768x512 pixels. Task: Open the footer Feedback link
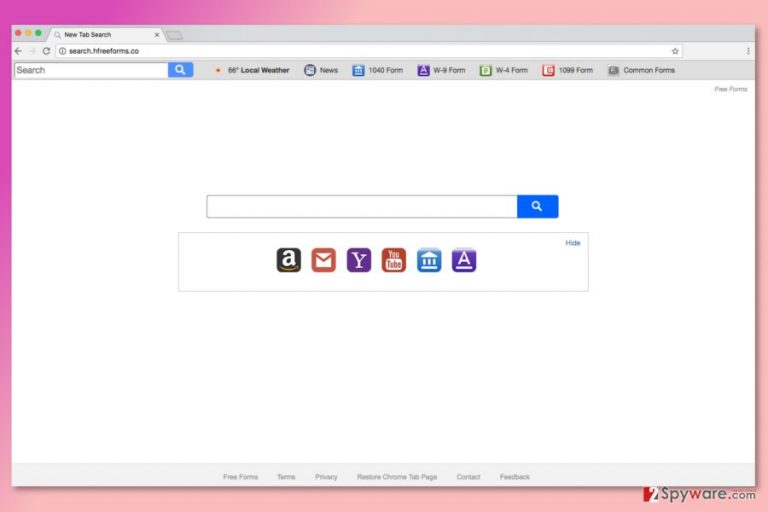[515, 477]
